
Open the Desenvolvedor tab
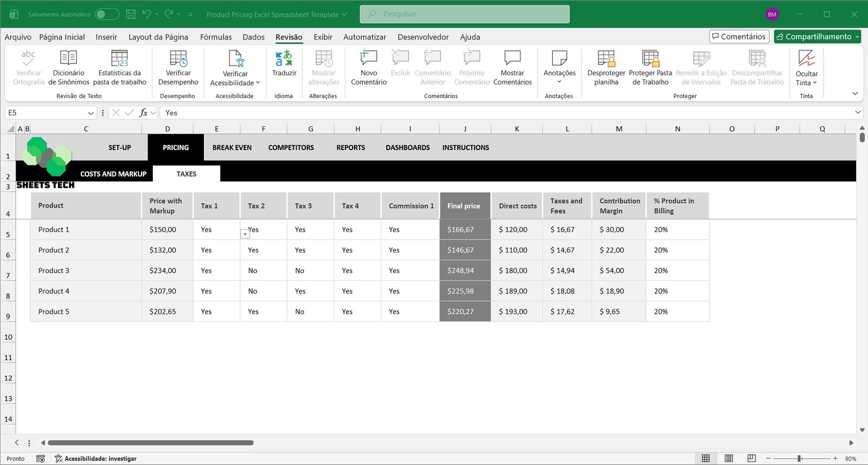coord(423,37)
